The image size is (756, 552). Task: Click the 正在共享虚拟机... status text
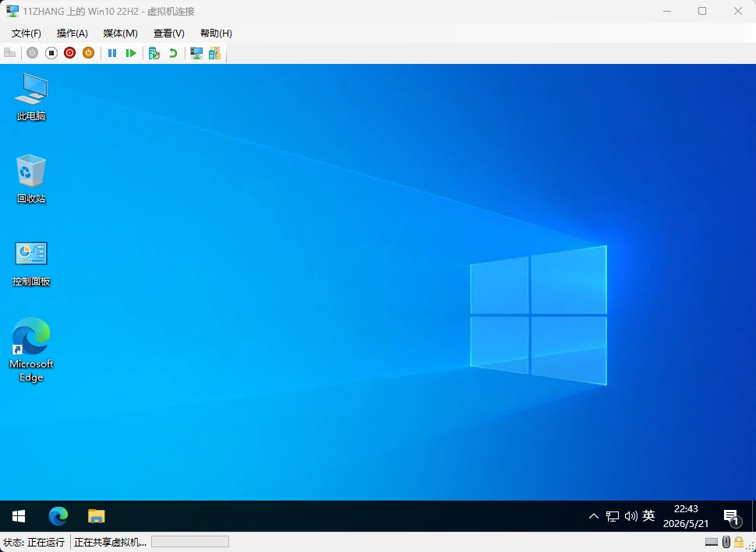111,543
